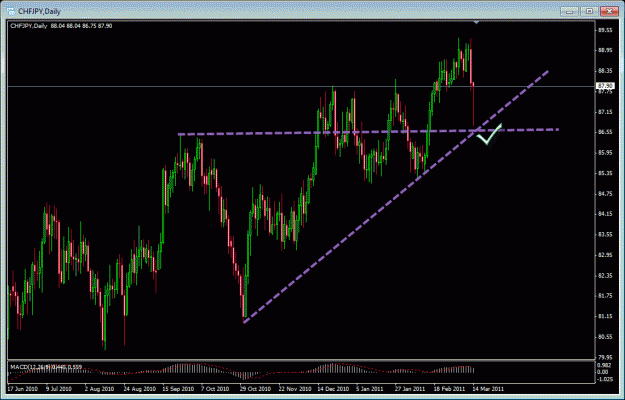
Task: Click the chart info text 88.04 88.04 86.75 87.90
Action: tap(81, 26)
